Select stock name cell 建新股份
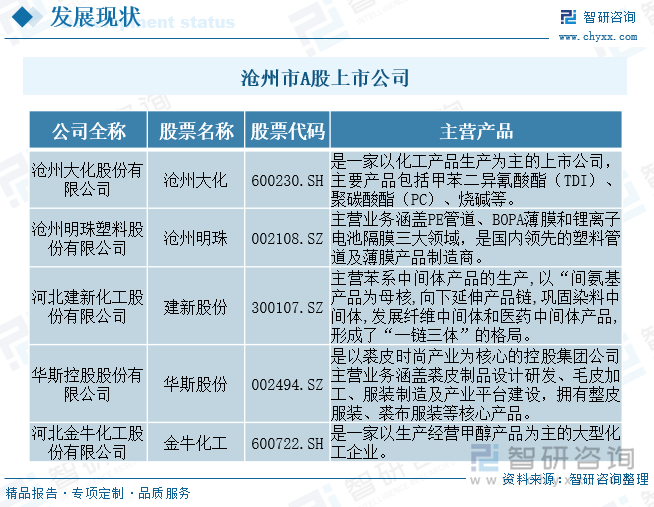 point(196,306)
